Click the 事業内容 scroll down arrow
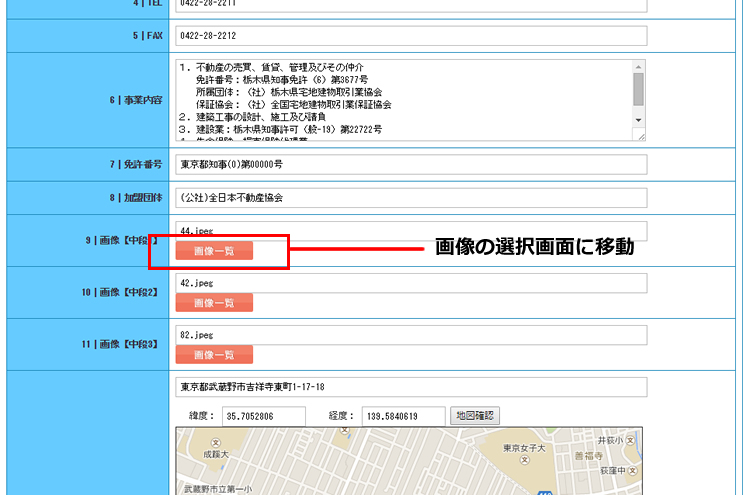 pos(639,120)
